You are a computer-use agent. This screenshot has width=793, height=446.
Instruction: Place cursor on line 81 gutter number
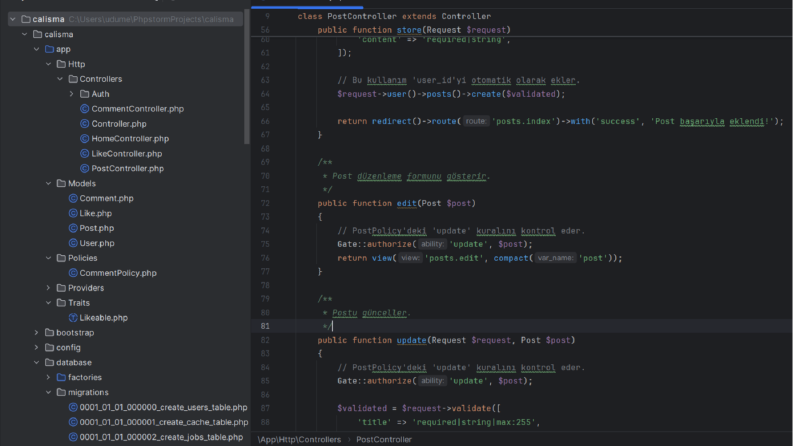265,326
